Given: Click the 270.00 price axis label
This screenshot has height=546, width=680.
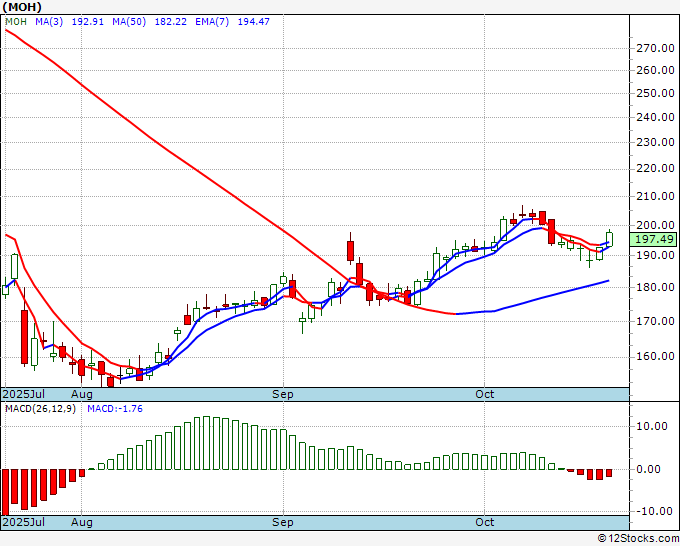Looking at the screenshot, I should [x=655, y=47].
